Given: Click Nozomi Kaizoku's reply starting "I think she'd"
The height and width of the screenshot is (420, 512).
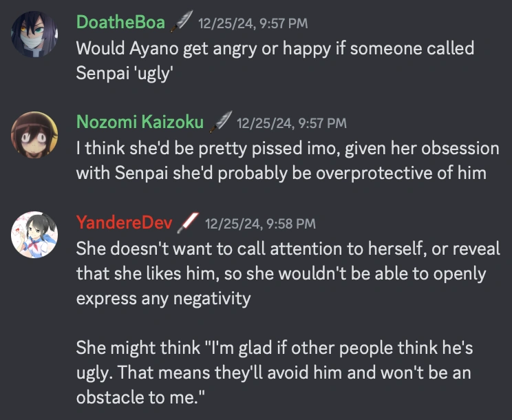Looking at the screenshot, I should (287, 160).
